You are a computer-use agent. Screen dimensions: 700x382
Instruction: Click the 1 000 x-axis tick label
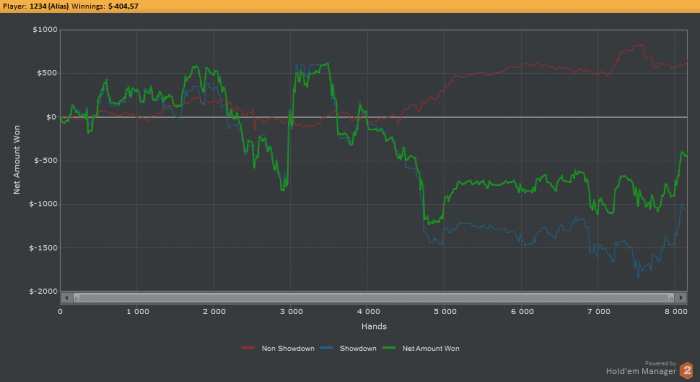coord(138,311)
